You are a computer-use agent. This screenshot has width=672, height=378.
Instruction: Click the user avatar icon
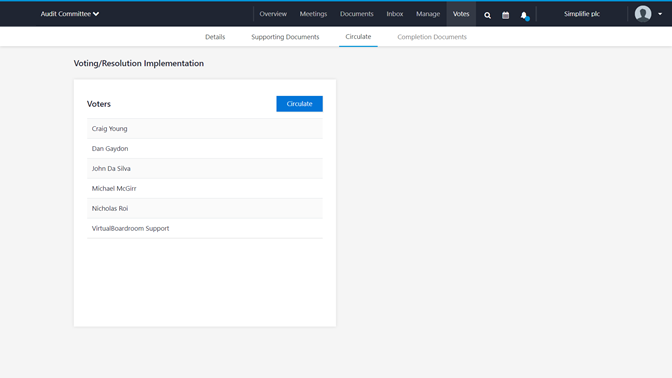tap(643, 14)
